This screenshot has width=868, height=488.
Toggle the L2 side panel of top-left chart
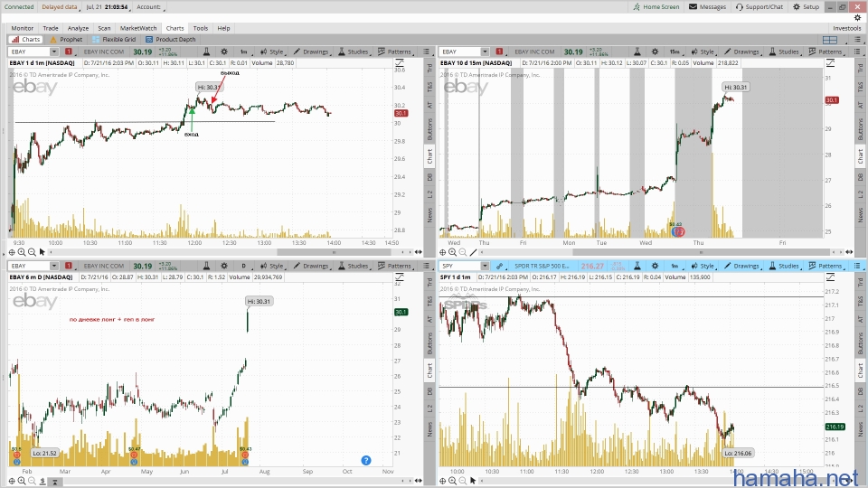pos(429,194)
